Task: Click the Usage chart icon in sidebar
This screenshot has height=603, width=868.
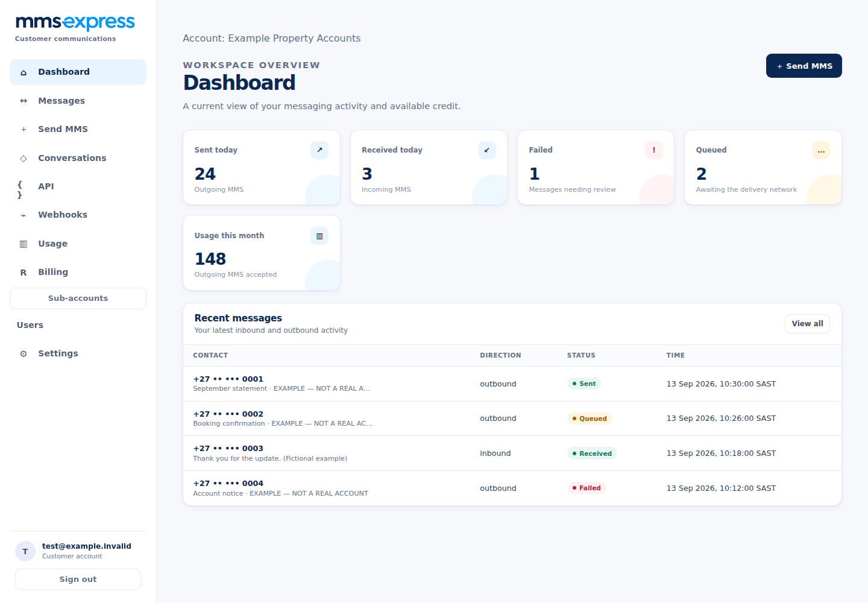Action: 24,244
